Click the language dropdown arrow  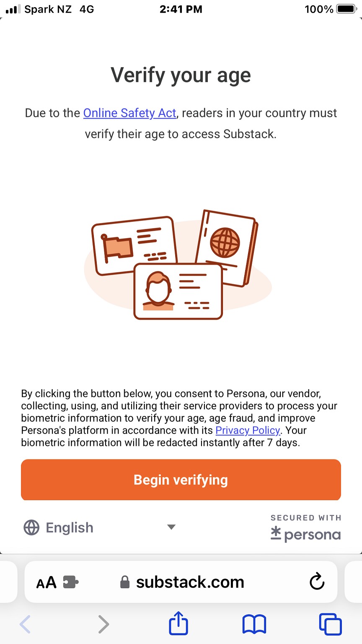pos(171,527)
